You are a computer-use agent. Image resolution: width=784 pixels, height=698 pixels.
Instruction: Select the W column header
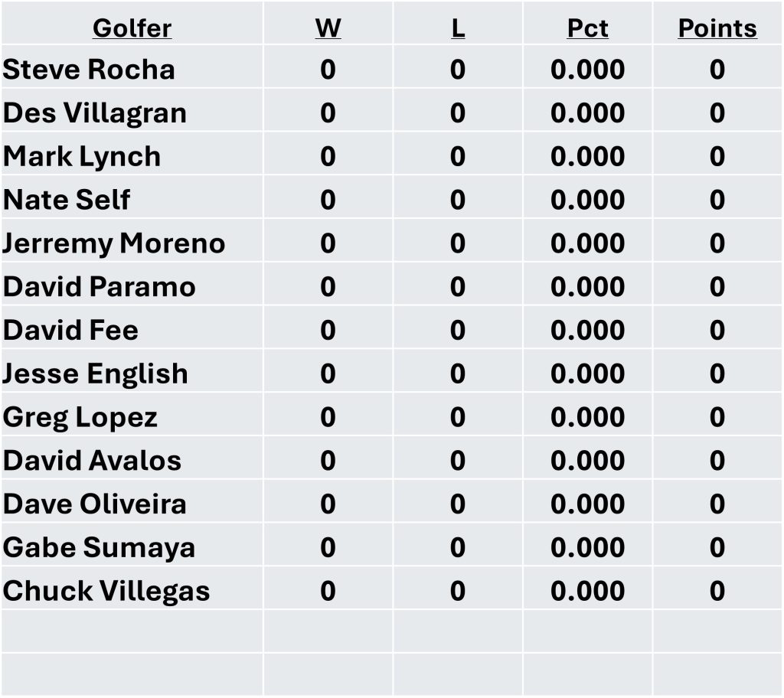pos(328,28)
